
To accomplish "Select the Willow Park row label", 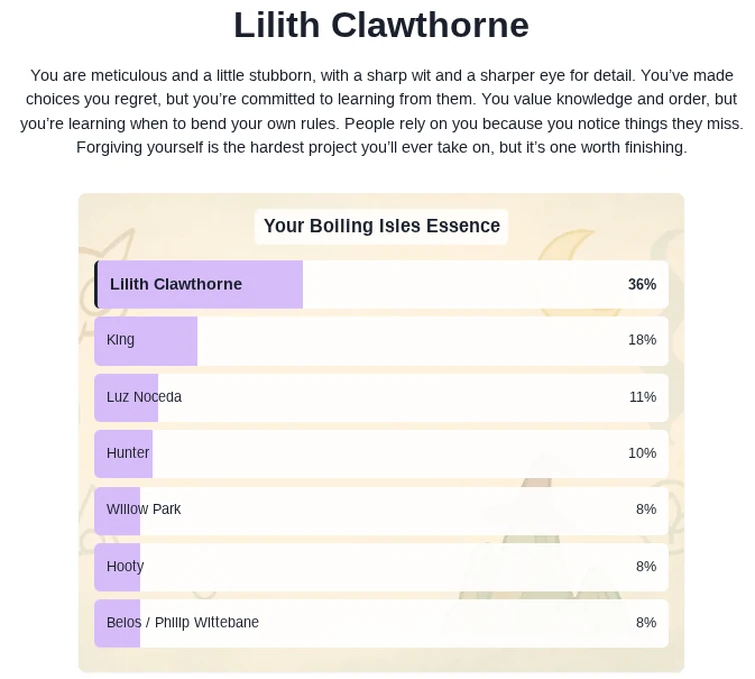I will [144, 509].
